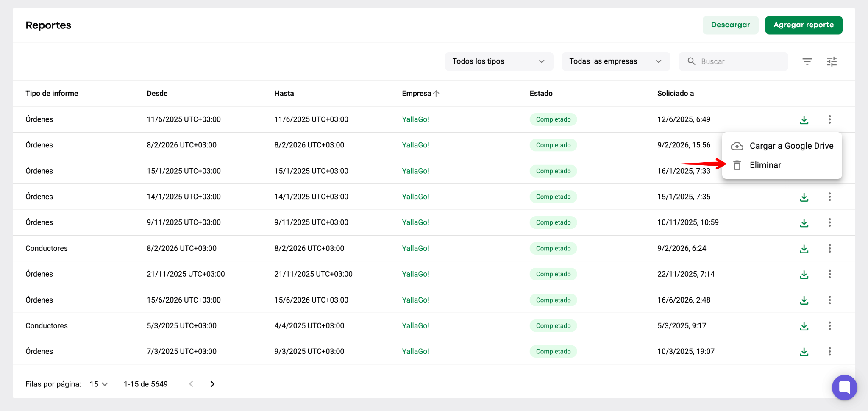Sort by Soliciado a column header

(676, 93)
